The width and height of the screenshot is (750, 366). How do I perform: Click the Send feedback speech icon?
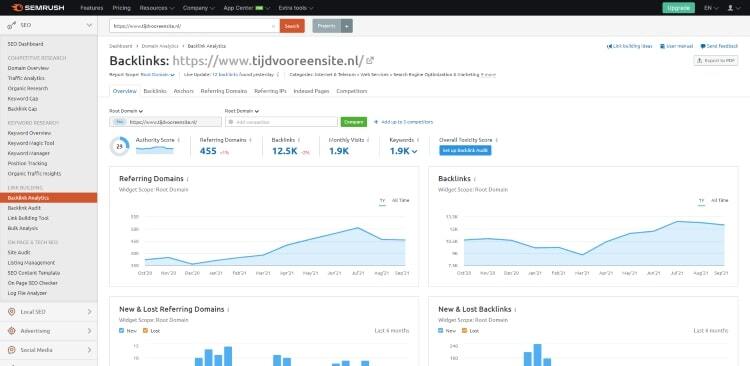[703, 46]
